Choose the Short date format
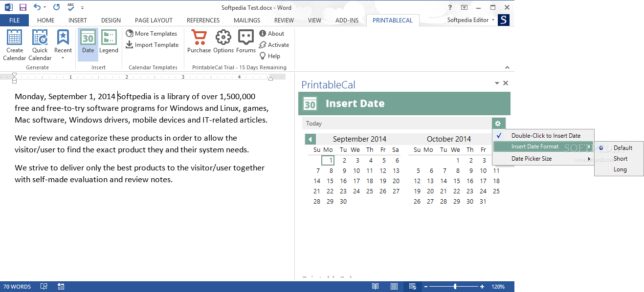644x292 pixels. tap(619, 159)
